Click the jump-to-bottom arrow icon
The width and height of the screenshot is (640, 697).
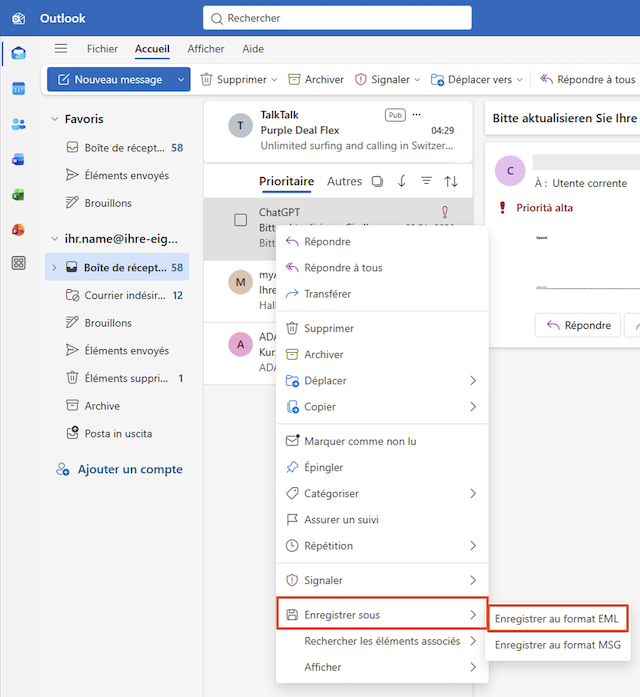pyautogui.click(x=402, y=181)
